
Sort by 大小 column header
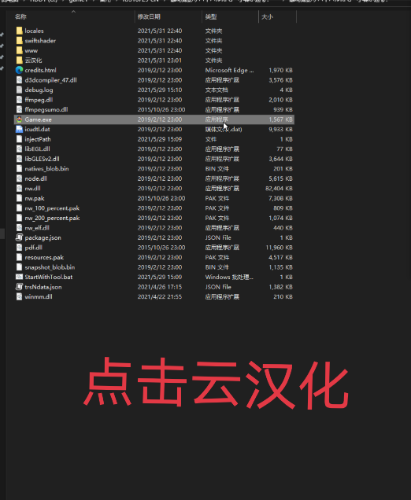tap(267, 17)
